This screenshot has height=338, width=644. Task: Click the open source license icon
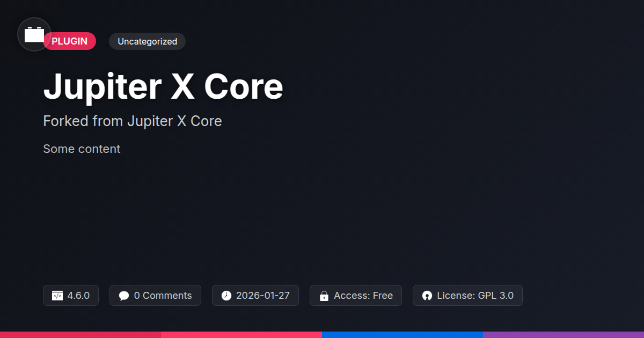(427, 296)
